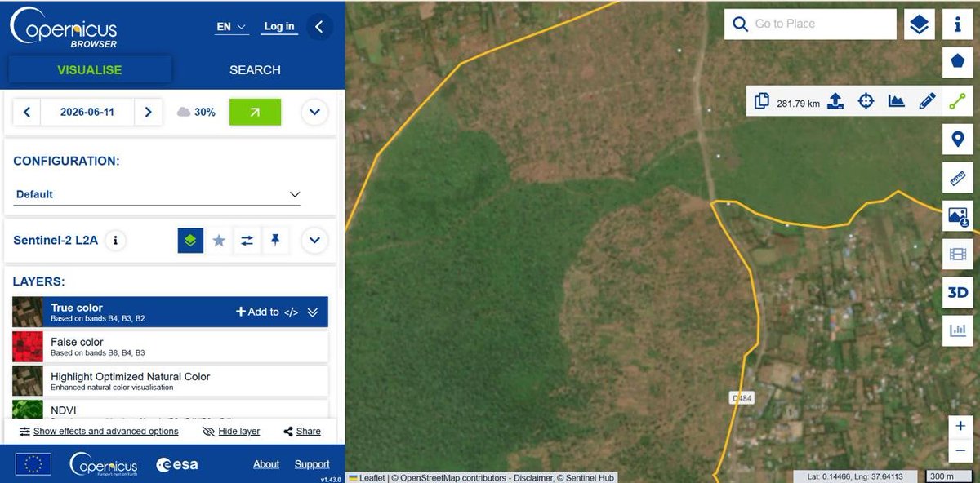Open the star highlights button
Viewport: 980px width, 483px height.
pyautogui.click(x=219, y=241)
